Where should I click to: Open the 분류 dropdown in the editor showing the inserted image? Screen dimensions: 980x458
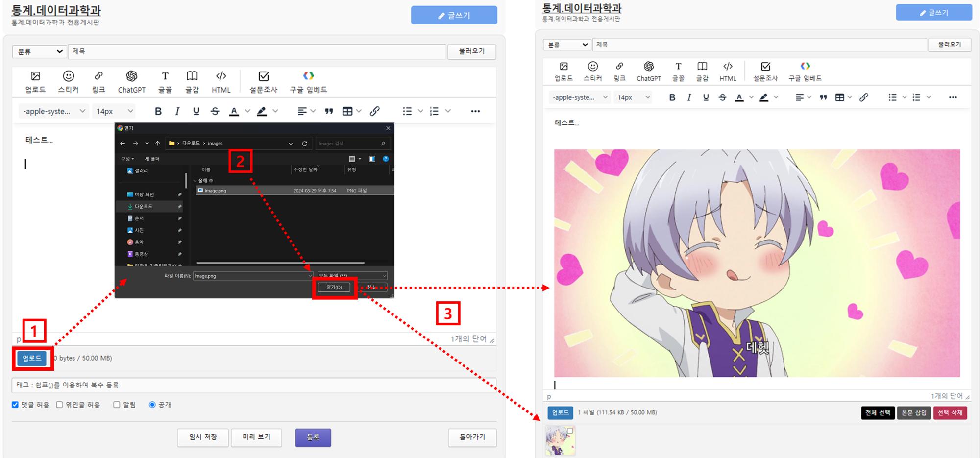click(x=567, y=45)
